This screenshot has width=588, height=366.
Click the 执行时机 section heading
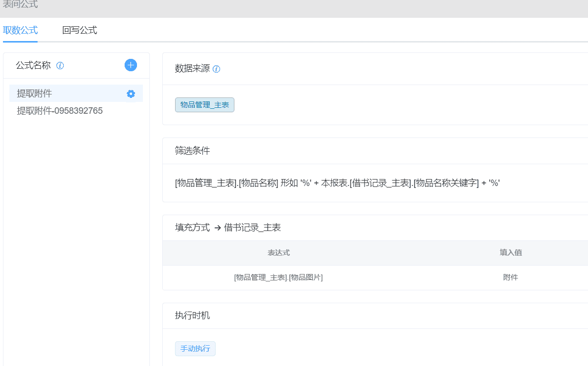[192, 316]
